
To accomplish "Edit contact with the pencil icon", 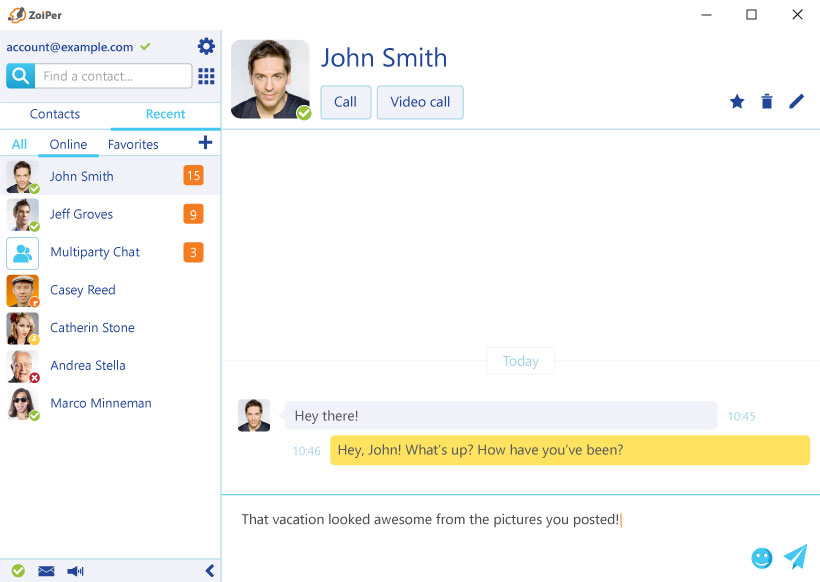I will 796,101.
